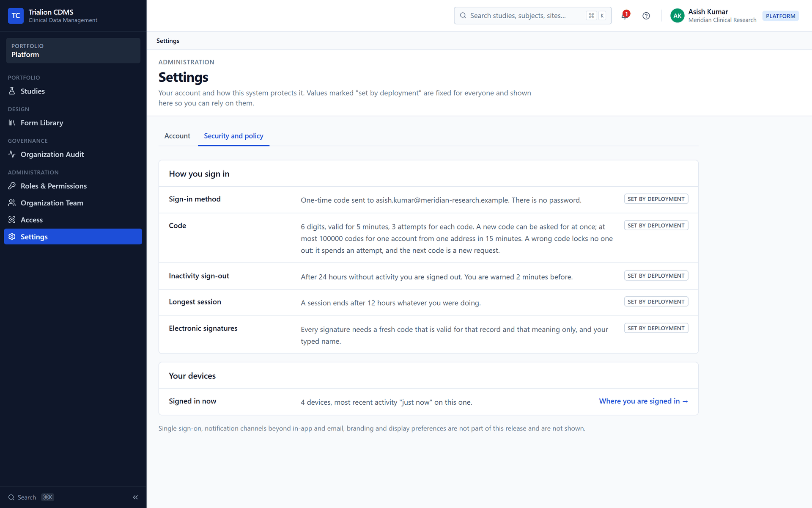Click the Organization Audit activity icon
Viewport: 812px width, 508px height.
pyautogui.click(x=12, y=154)
